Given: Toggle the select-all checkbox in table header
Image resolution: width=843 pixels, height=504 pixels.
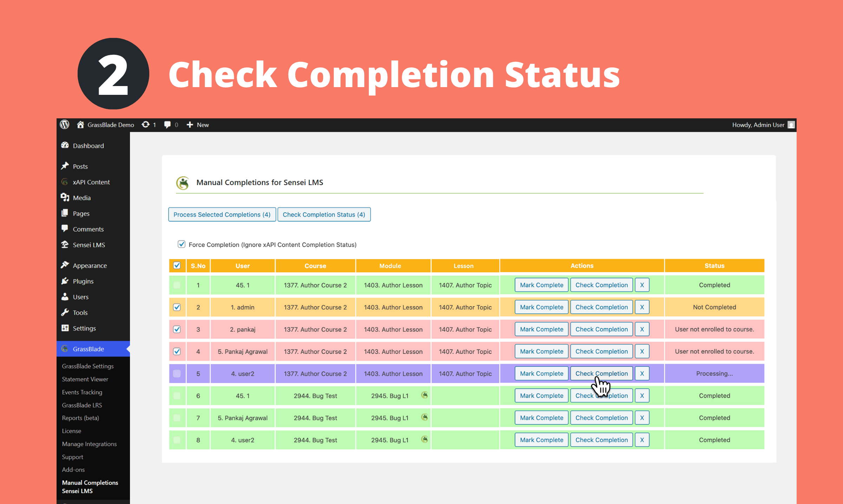Looking at the screenshot, I should tap(177, 266).
